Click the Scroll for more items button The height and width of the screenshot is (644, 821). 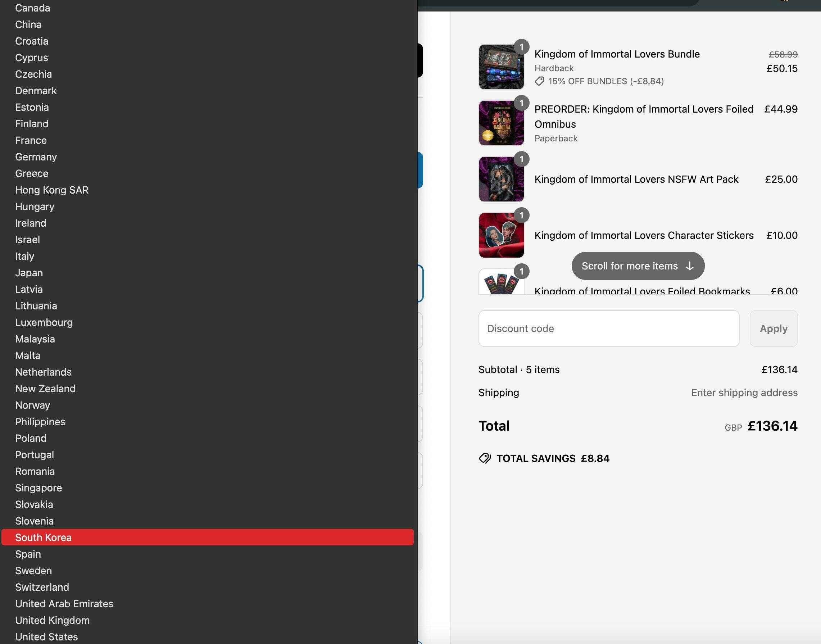tap(638, 266)
